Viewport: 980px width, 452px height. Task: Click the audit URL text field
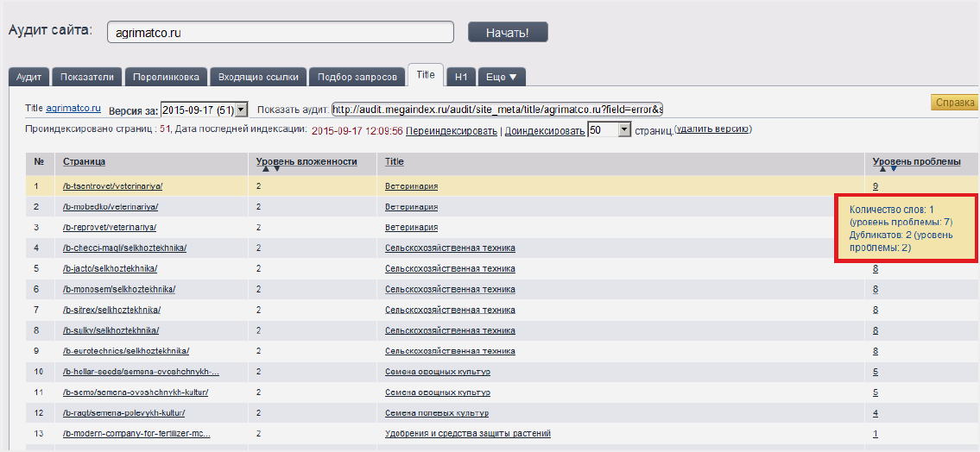(x=497, y=110)
